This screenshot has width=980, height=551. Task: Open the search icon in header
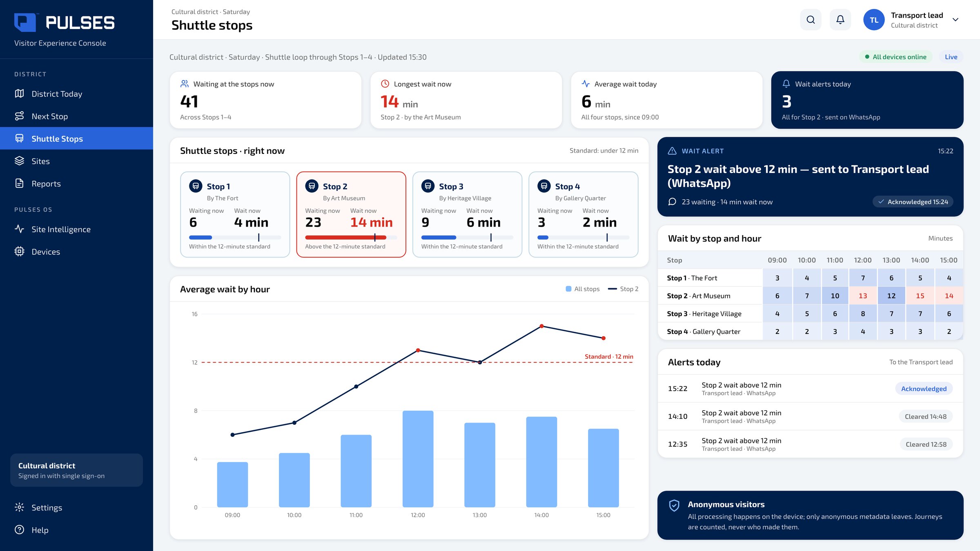click(x=811, y=20)
